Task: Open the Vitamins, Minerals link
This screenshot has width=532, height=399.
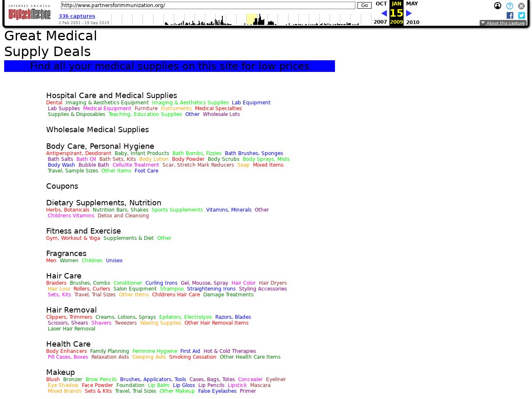Action: [229, 210]
